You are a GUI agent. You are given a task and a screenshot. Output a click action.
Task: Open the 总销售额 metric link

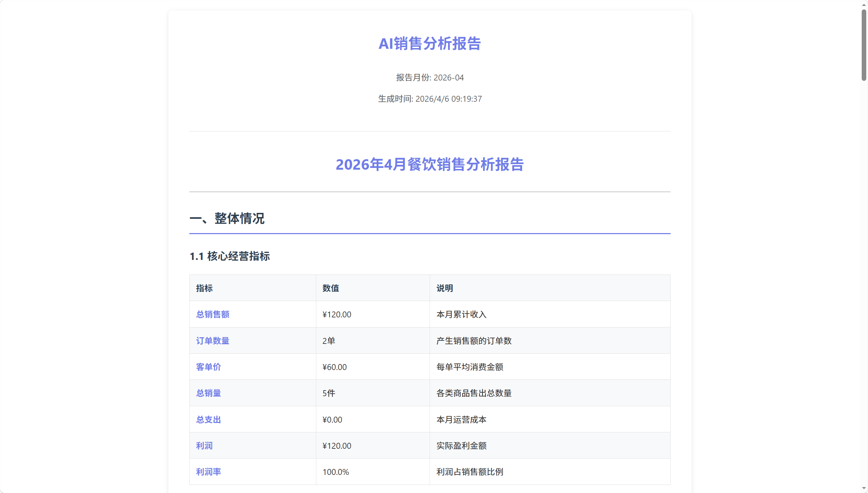212,314
